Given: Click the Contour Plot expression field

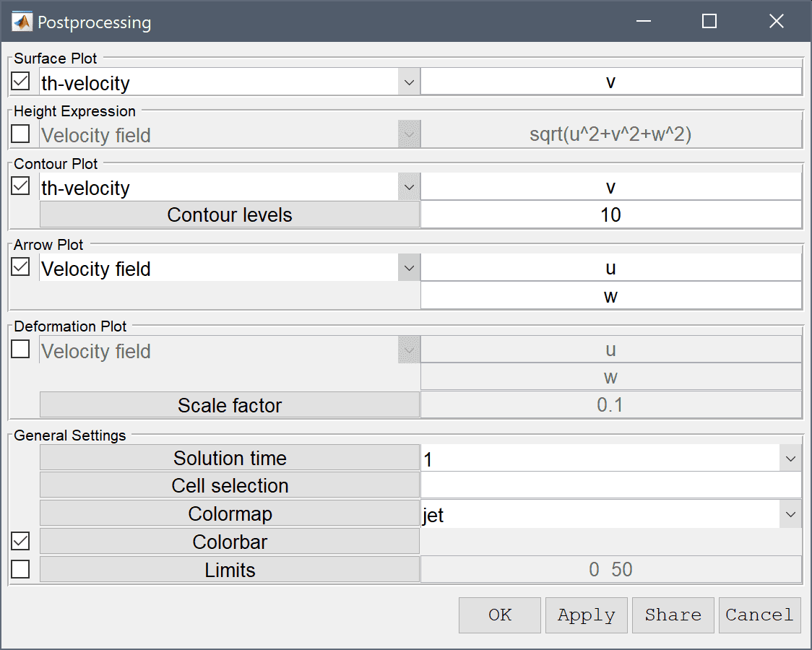Looking at the screenshot, I should (611, 187).
